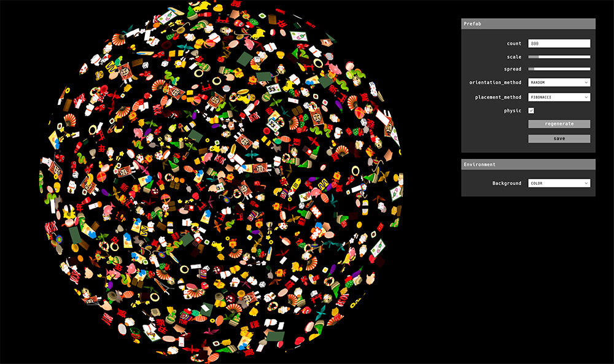Click the orientation_method label
Screen dimensions: 614x364
[x=495, y=82]
